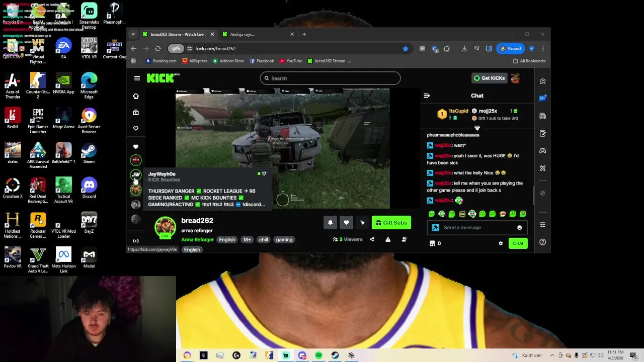Screen dimensions: 644x362
Task: Open browser side panel game controller icon
Action: coord(542,151)
